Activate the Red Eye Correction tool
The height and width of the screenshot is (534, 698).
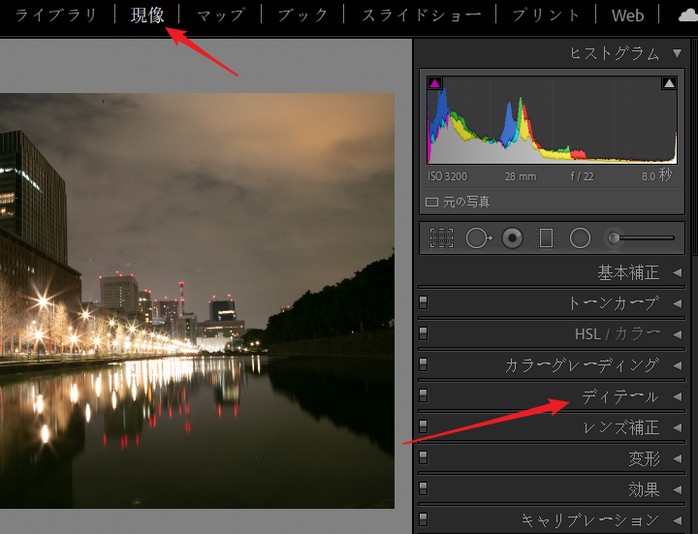(x=512, y=238)
